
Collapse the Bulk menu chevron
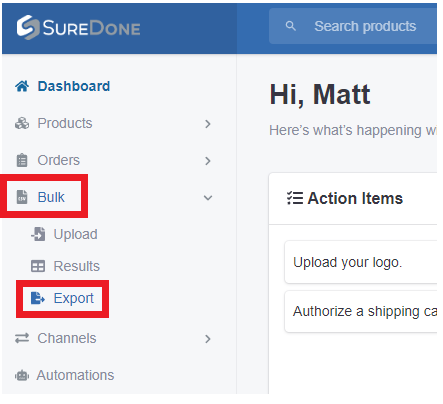pyautogui.click(x=208, y=198)
